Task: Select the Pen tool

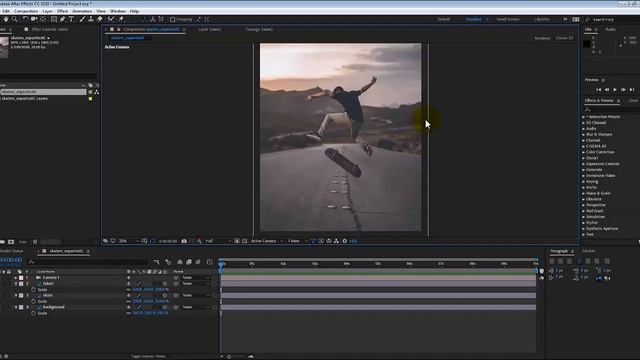Action: pos(62,19)
